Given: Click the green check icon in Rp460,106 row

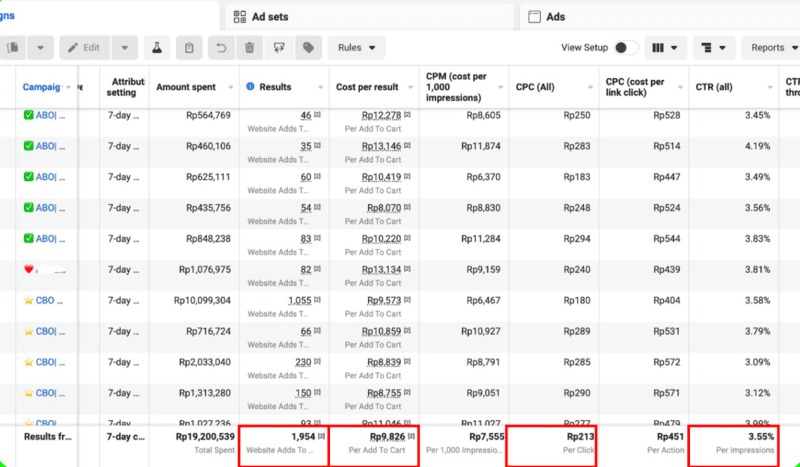Looking at the screenshot, I should [29, 145].
